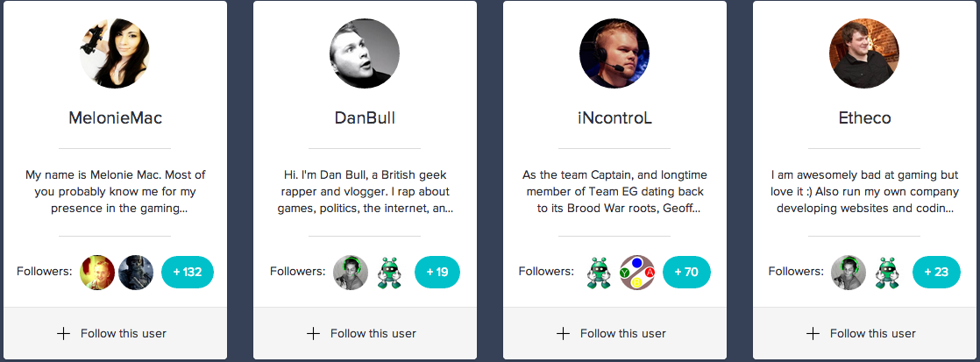Click the MelonieMac username
Screen dimensions: 980x362
click(x=115, y=117)
